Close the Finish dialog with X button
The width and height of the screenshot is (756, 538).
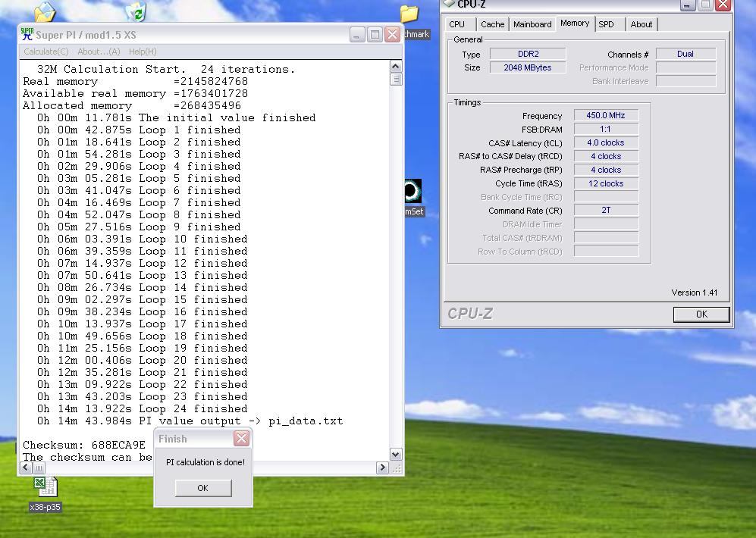(242, 438)
